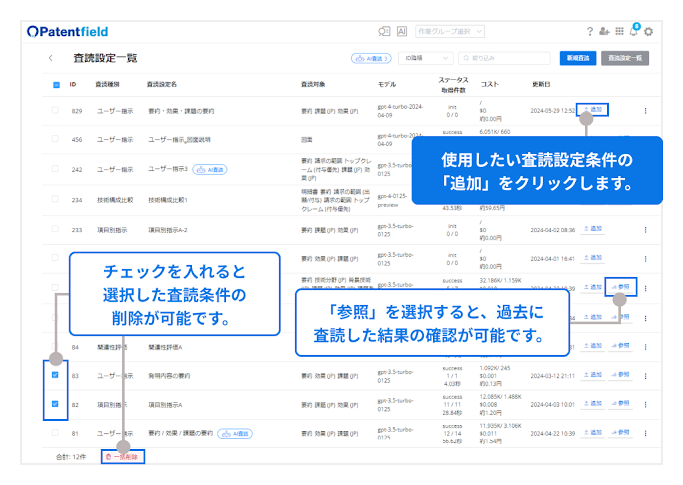Click the 一括削除 bulk delete link
Screen dimensions: 683x485
pos(125,456)
